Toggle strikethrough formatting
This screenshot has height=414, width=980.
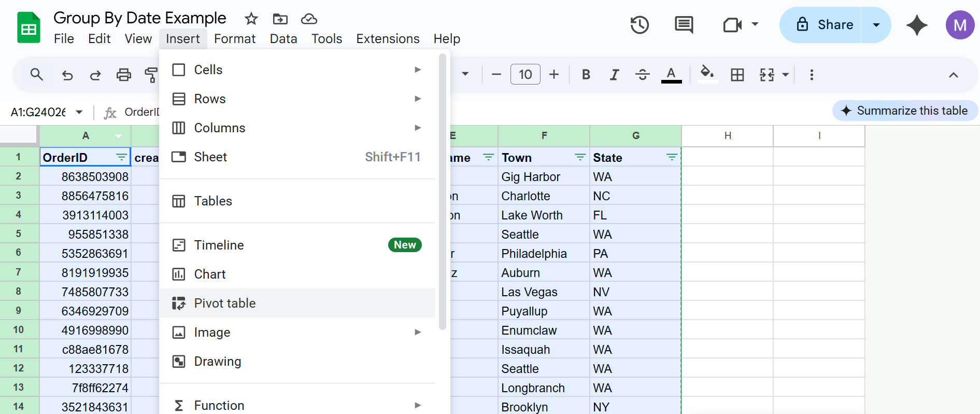pos(642,75)
